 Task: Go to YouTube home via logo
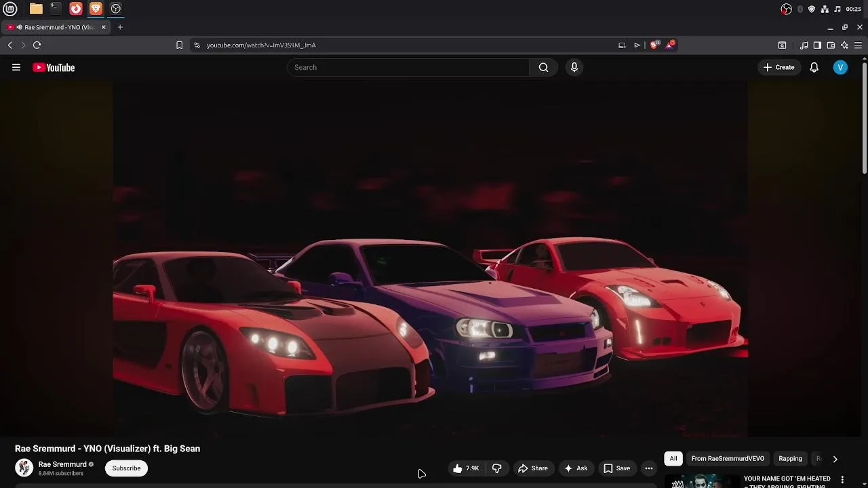(x=54, y=67)
